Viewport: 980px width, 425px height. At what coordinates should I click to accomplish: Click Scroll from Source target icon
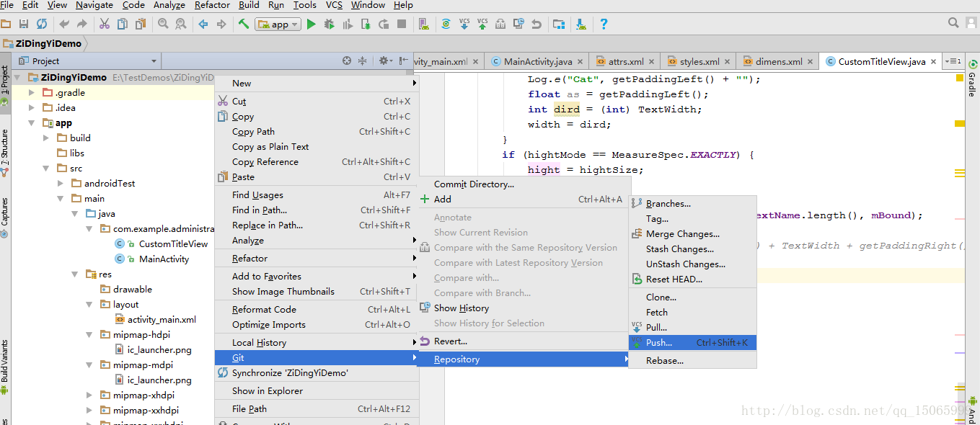[x=347, y=61]
